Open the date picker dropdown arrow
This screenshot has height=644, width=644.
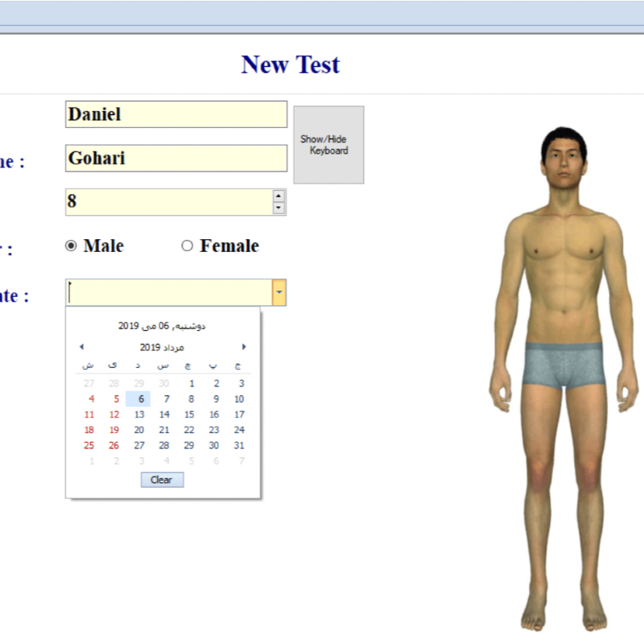pyautogui.click(x=279, y=293)
